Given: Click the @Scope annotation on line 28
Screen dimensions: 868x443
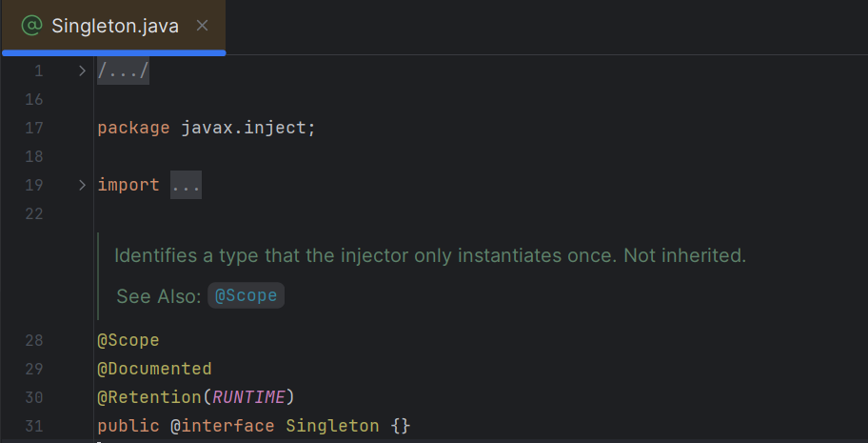Looking at the screenshot, I should pyautogui.click(x=128, y=340).
